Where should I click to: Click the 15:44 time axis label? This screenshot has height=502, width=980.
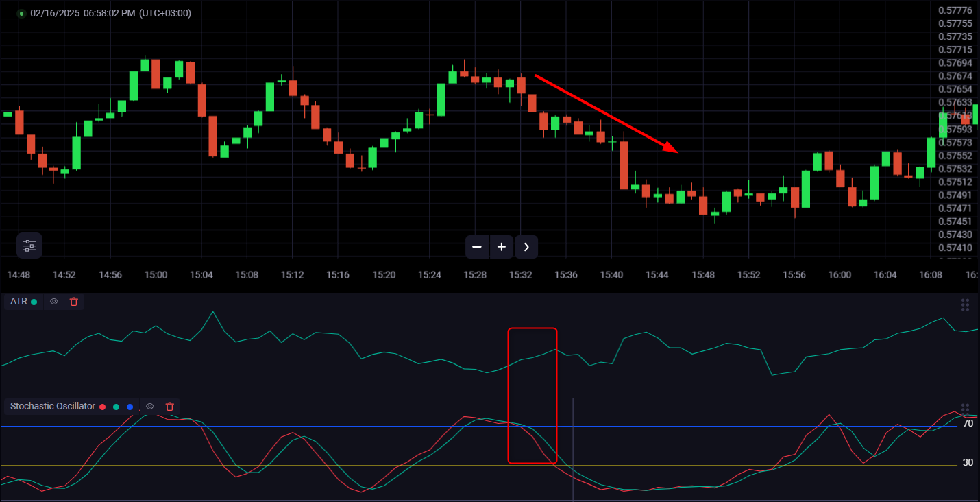[657, 275]
